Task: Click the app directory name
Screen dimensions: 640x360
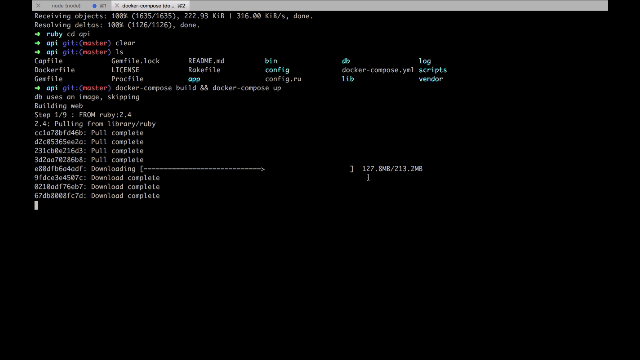Action: tap(194, 79)
